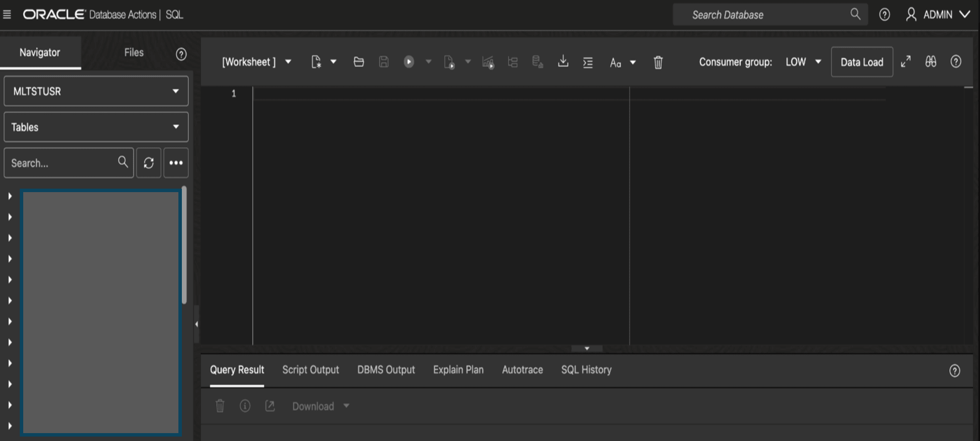The image size is (980, 441).
Task: Expand the run statement options arrow
Action: click(x=428, y=62)
